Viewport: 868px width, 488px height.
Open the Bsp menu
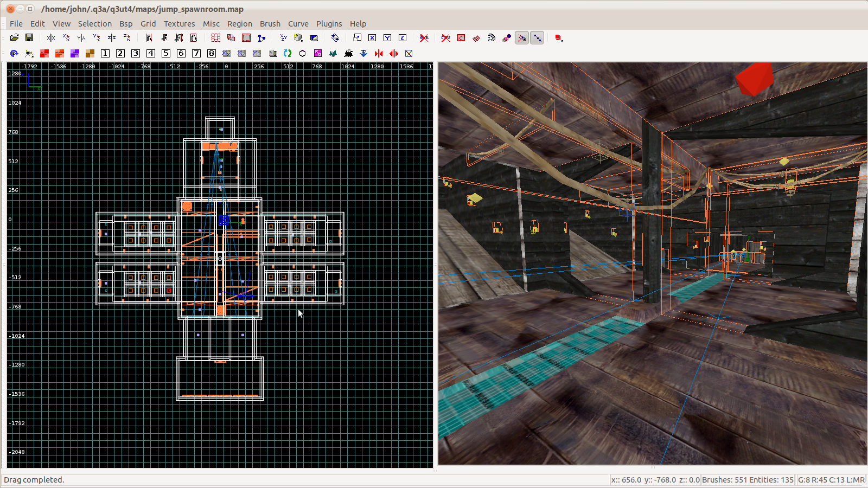[x=126, y=24]
